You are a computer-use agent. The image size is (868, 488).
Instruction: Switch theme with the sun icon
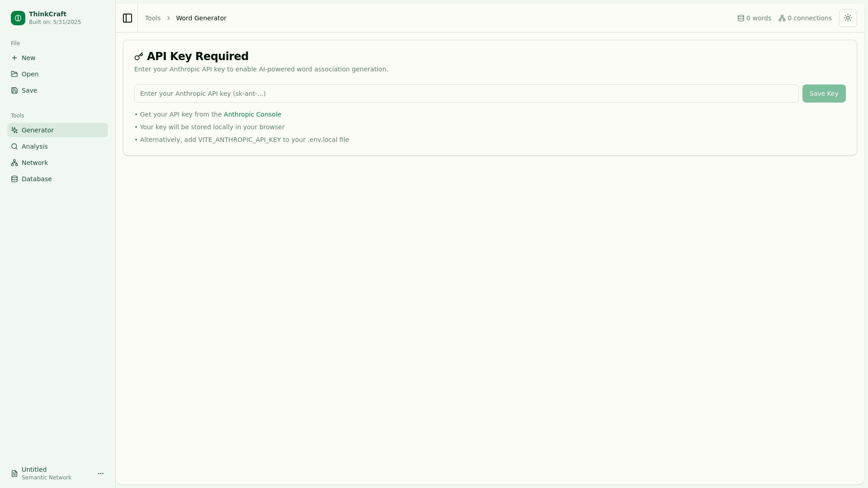[x=848, y=18]
